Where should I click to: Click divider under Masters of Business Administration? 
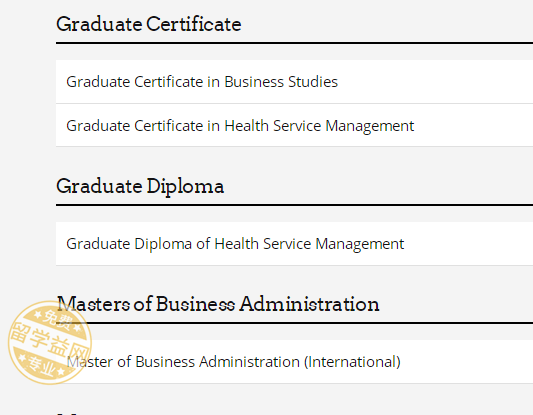click(294, 323)
